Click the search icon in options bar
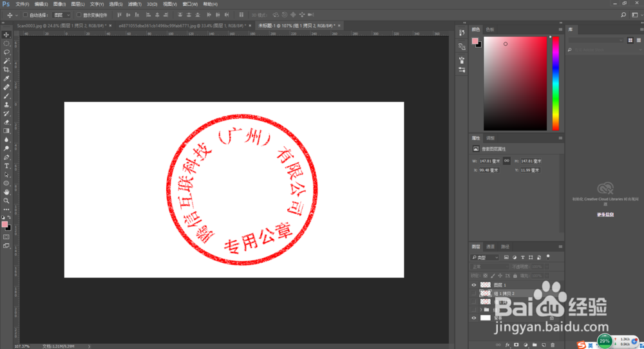The height and width of the screenshot is (349, 644). pyautogui.click(x=623, y=15)
